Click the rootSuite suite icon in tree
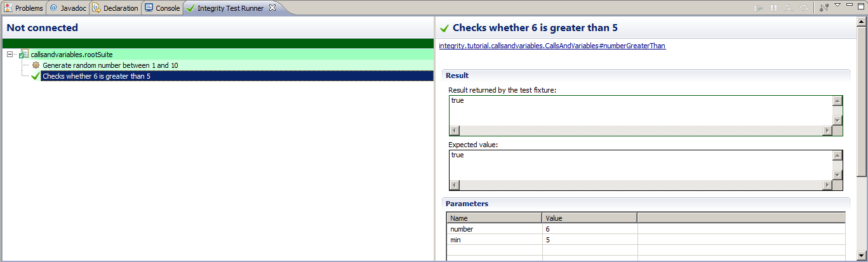The width and height of the screenshot is (868, 262). 24,55
